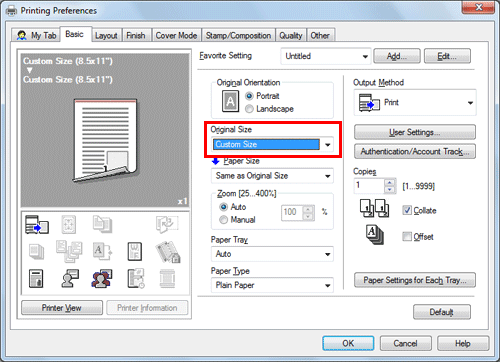The width and height of the screenshot is (500, 362).
Task: Open User Settings dialog
Action: click(x=415, y=132)
